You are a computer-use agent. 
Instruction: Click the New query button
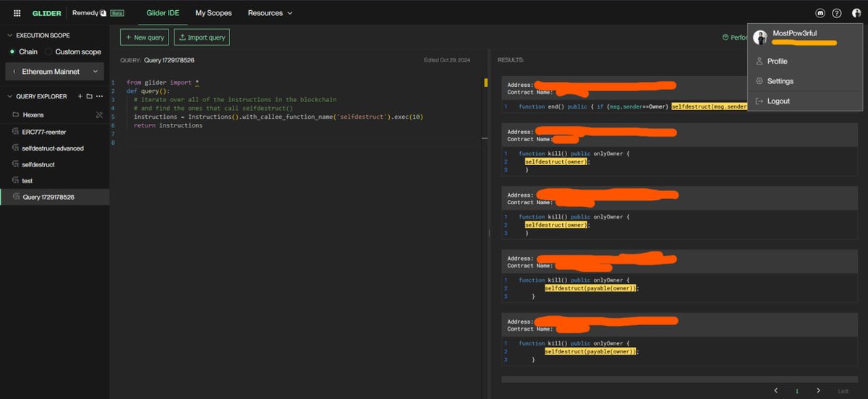145,37
